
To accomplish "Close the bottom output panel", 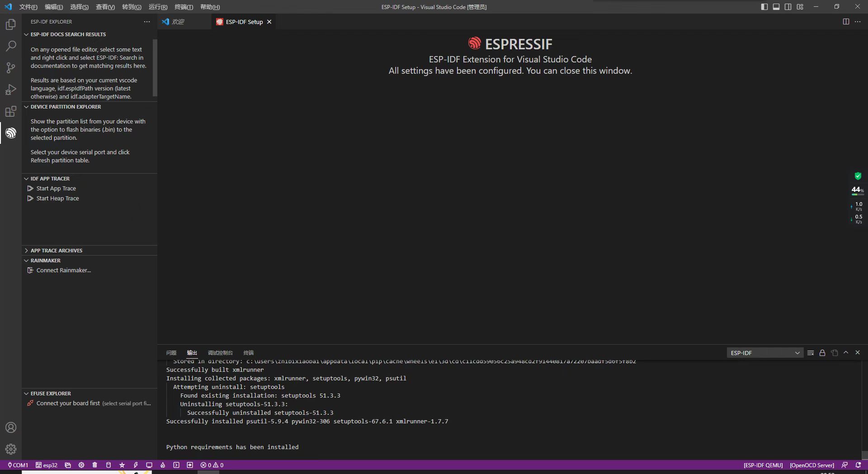I will click(858, 353).
